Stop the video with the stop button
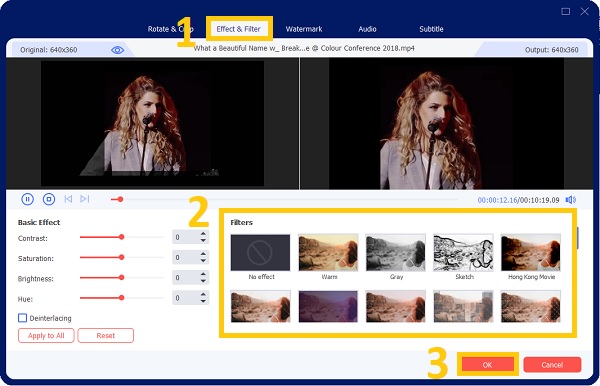600x386 pixels. pyautogui.click(x=49, y=199)
